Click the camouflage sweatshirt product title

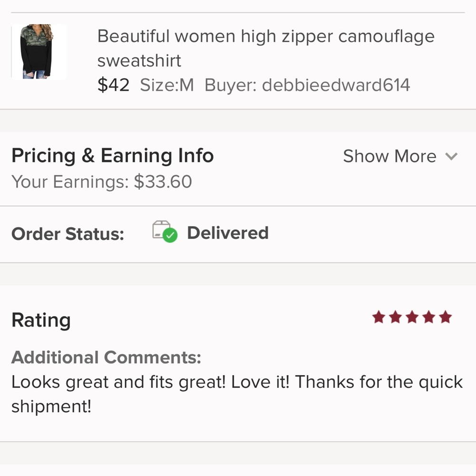266,48
